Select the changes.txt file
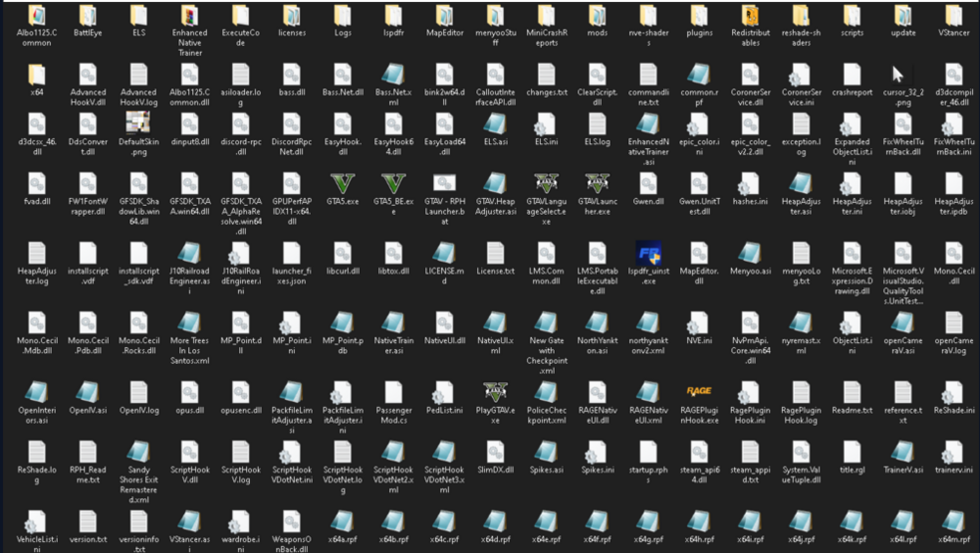This screenshot has width=980, height=553. pos(546,75)
